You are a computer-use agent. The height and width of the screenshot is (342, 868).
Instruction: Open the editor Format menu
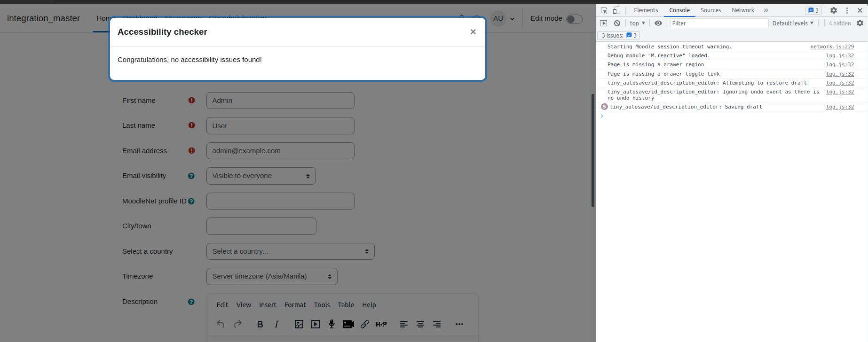tap(295, 305)
